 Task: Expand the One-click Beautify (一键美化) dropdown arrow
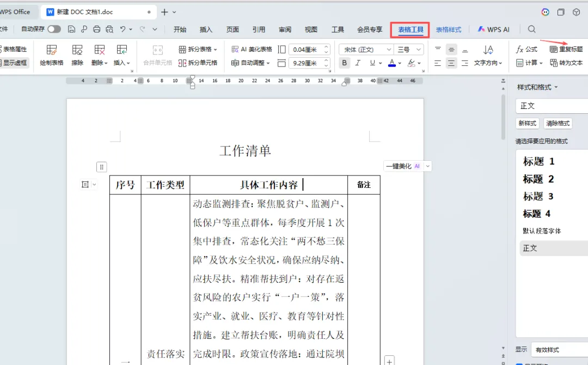[428, 166]
